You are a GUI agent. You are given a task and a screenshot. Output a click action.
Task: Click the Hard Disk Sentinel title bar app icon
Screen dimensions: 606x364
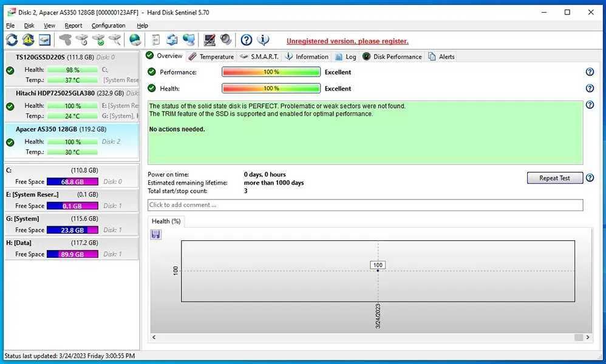click(x=12, y=12)
